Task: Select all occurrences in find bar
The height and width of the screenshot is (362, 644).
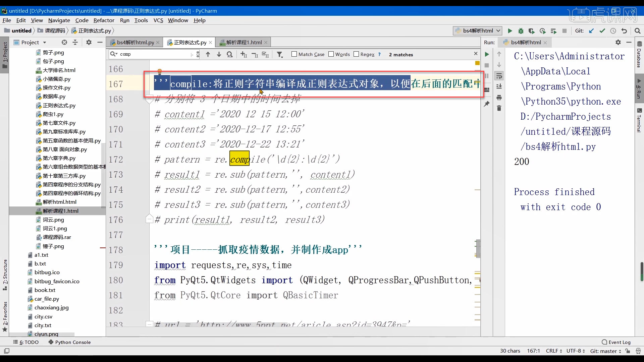Action: 266,54
